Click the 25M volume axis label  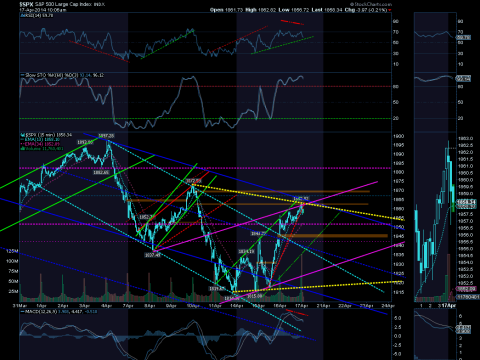[x=13, y=291]
